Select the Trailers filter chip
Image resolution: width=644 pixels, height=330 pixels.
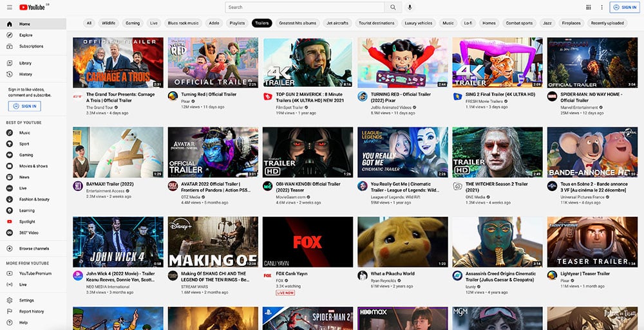coord(261,23)
